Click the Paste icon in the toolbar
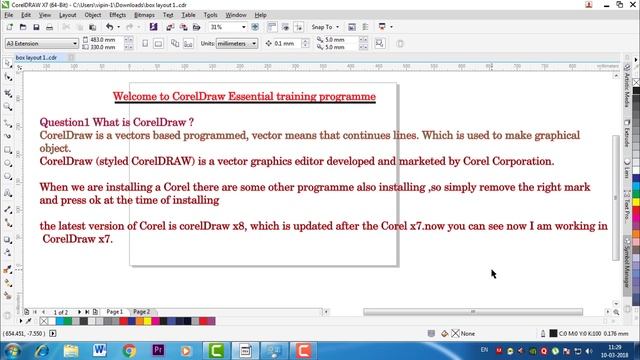Image resolution: width=640 pixels, height=360 pixels. point(93,27)
